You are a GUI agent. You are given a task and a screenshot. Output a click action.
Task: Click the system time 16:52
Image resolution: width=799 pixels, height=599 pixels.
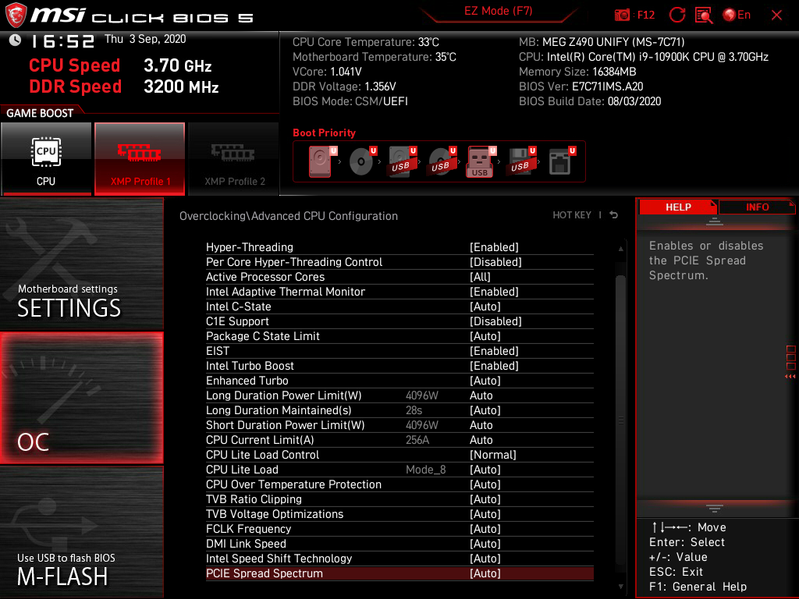pos(62,41)
